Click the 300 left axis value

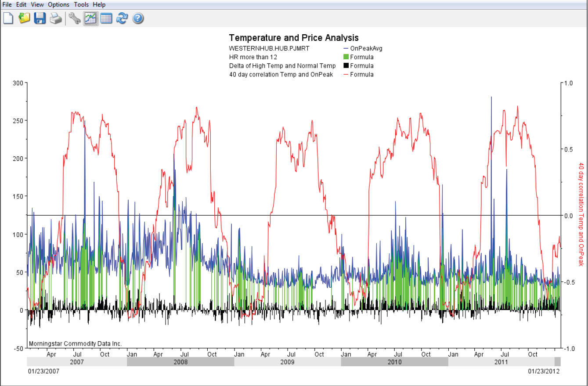tap(18, 83)
